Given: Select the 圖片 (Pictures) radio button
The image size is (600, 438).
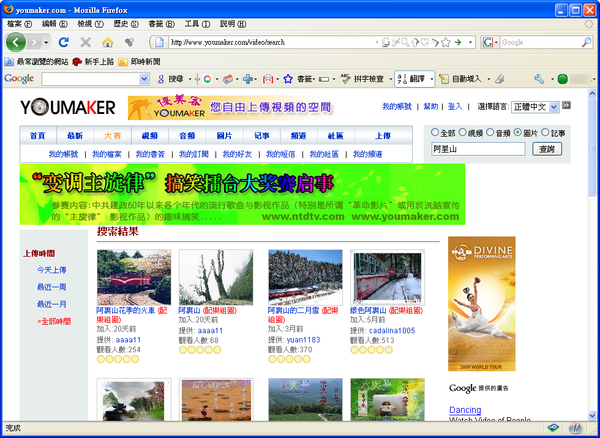Looking at the screenshot, I should tap(518, 132).
